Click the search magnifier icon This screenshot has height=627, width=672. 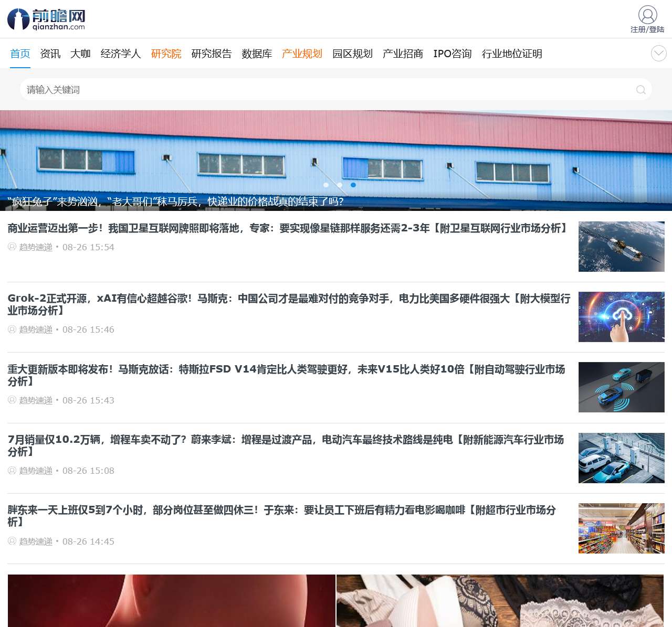(640, 90)
